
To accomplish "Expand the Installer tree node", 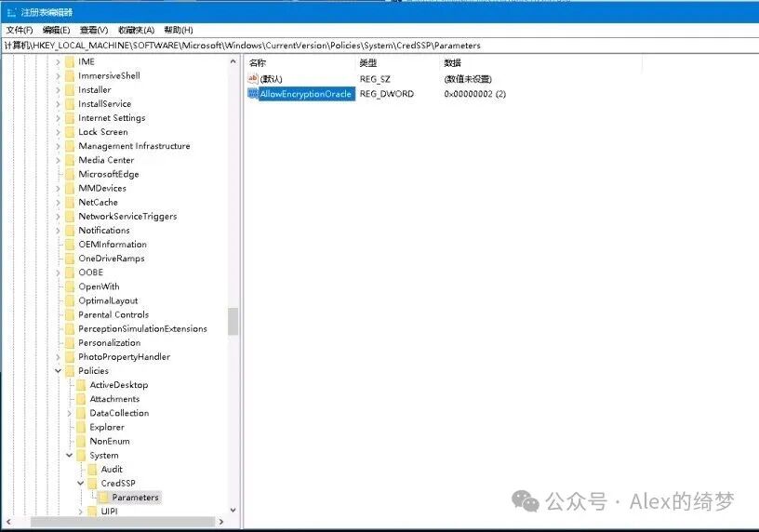I will [x=58, y=90].
